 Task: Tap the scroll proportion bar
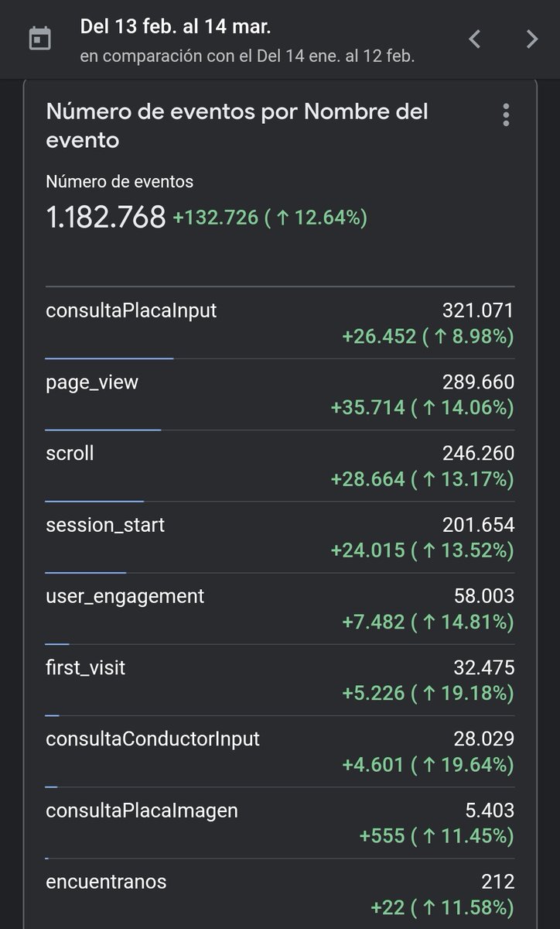94,501
